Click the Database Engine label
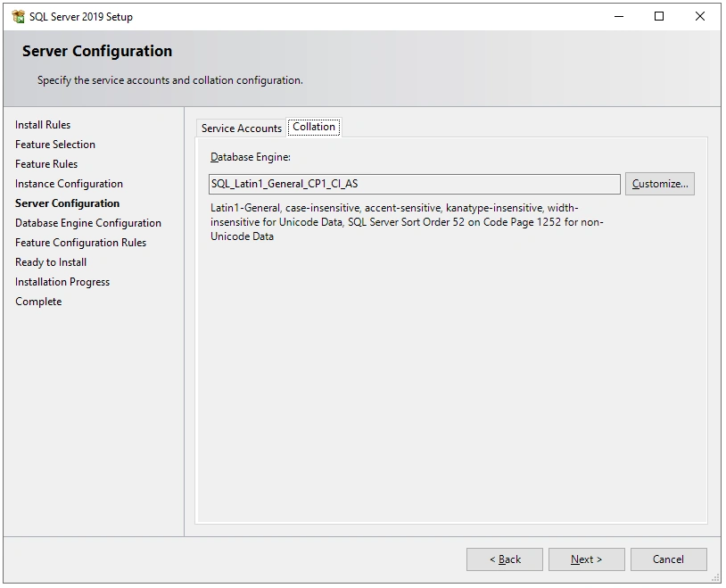The width and height of the screenshot is (726, 588). coord(251,157)
